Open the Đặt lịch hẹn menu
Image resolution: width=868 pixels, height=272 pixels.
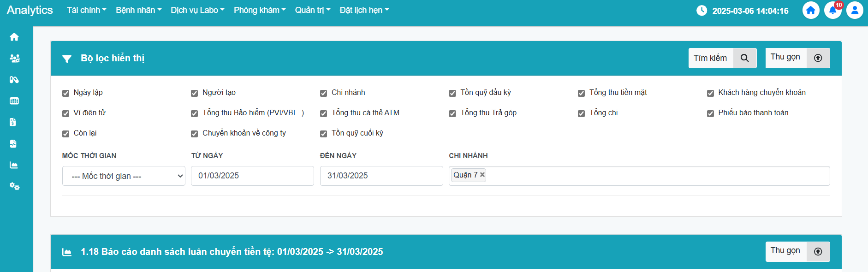364,10
